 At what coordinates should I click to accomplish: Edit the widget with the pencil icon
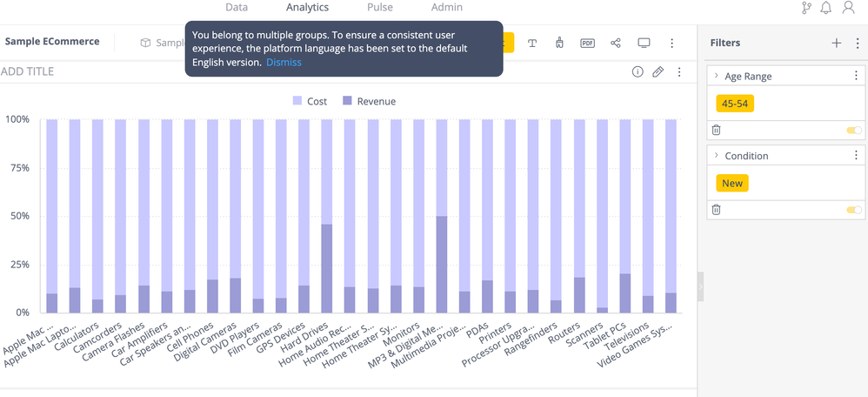click(x=658, y=71)
